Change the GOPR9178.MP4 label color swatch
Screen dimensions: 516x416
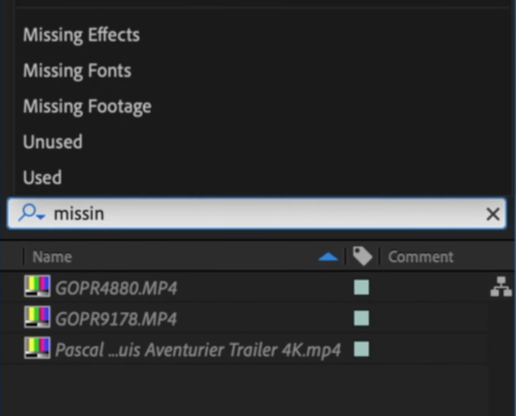(x=362, y=318)
